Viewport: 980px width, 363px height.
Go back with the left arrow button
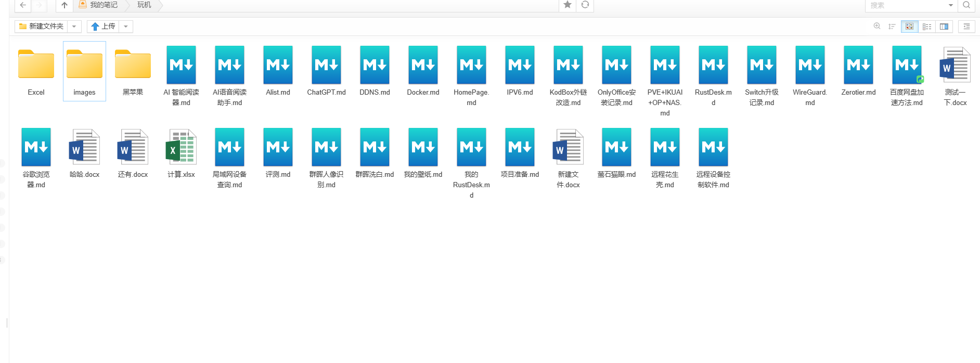click(23, 5)
